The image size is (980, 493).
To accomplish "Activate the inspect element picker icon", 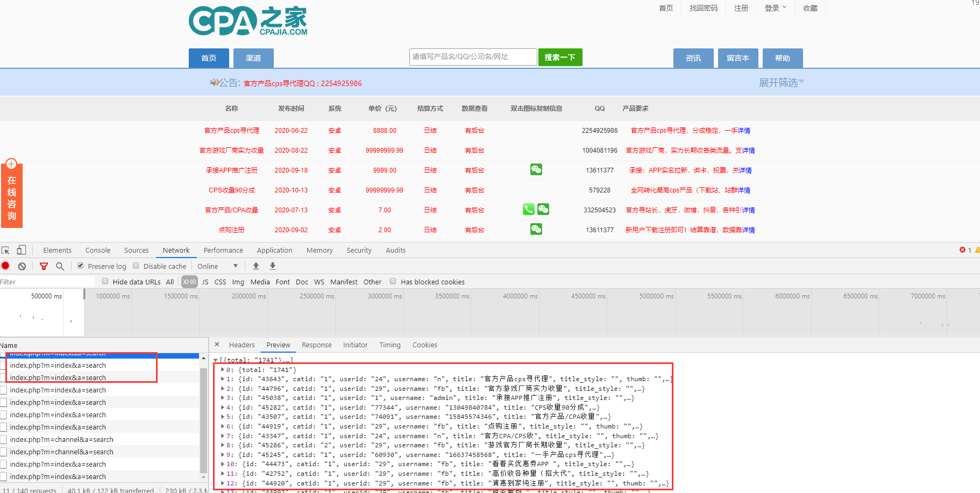I will pyautogui.click(x=5, y=250).
